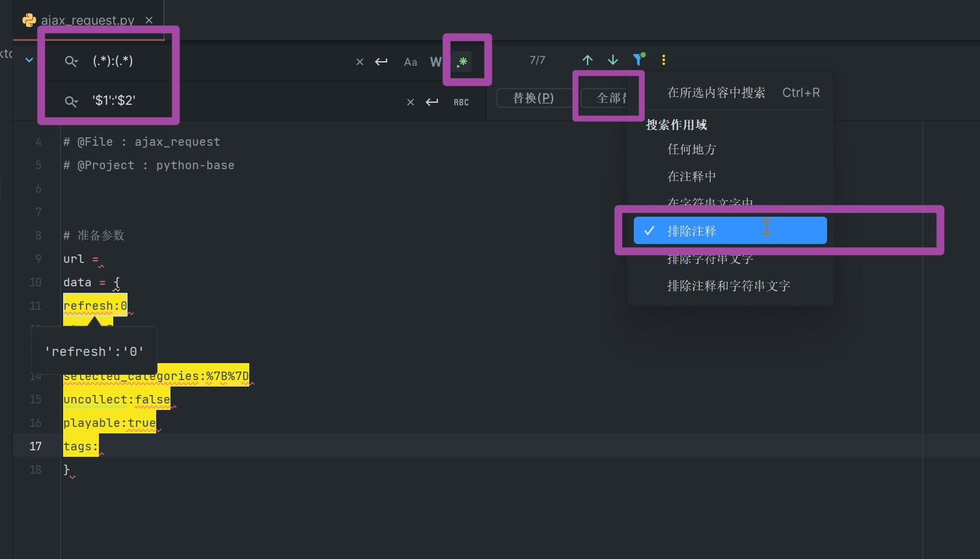Image resolution: width=980 pixels, height=559 pixels.
Task: Open the three-dot search options menu
Action: point(663,59)
